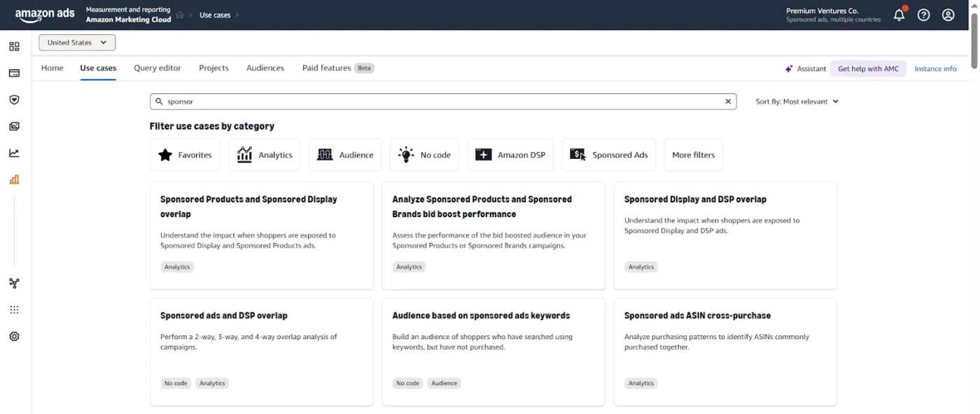The image size is (980, 414).
Task: Click the help question mark icon
Action: [x=923, y=15]
